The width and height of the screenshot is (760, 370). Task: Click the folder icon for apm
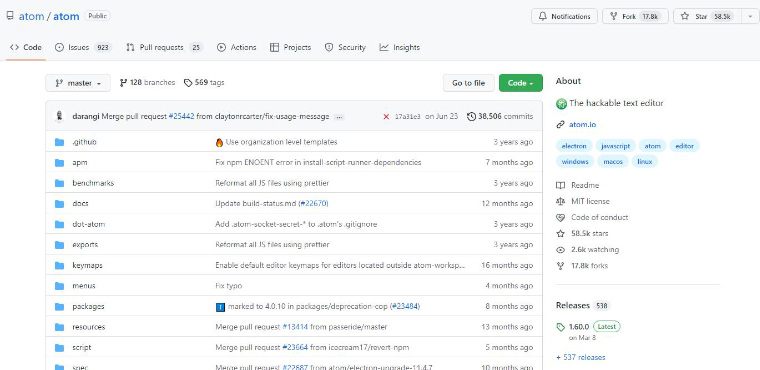tap(60, 162)
